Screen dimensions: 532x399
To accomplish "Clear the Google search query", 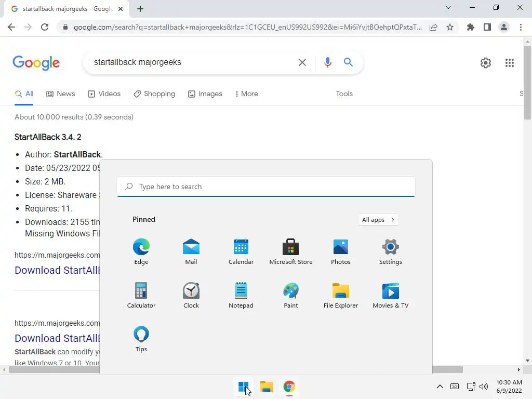I will 302,62.
